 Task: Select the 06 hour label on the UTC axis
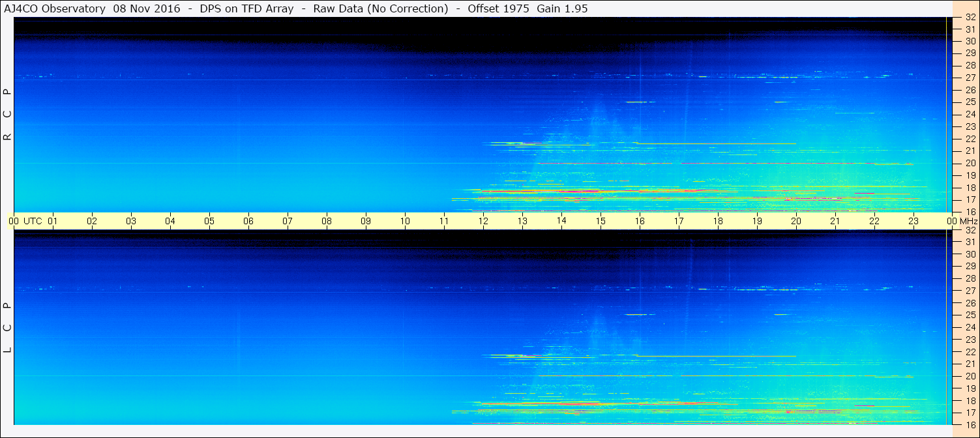pos(248,221)
